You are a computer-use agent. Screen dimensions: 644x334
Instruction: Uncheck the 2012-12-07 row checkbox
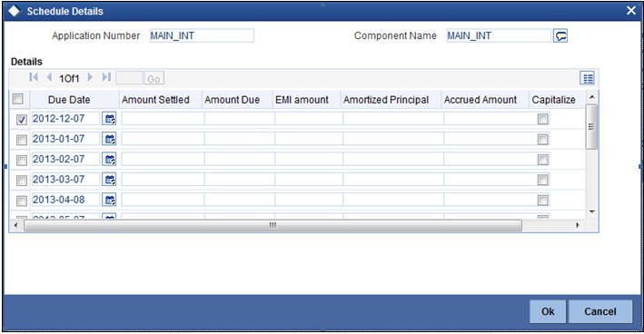tap(22, 120)
